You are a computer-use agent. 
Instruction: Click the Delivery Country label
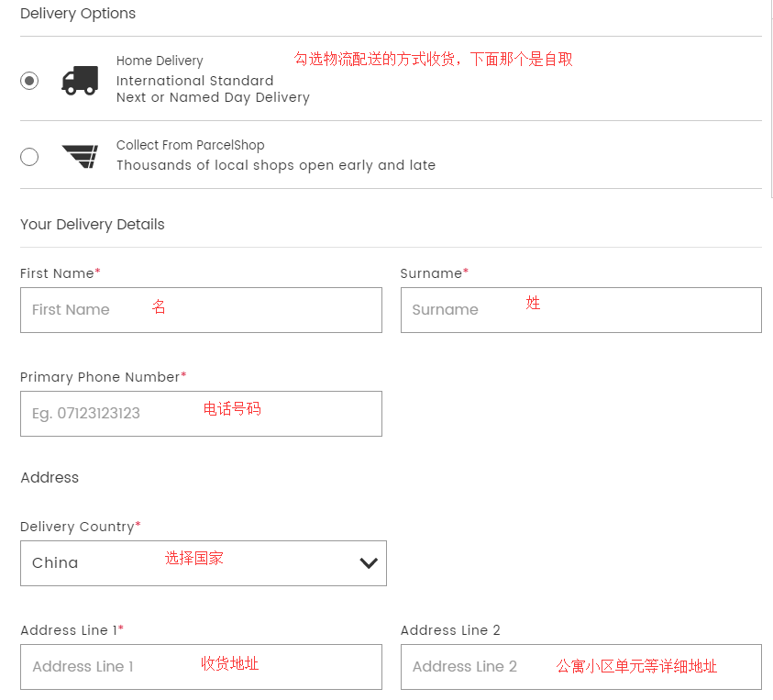[77, 527]
